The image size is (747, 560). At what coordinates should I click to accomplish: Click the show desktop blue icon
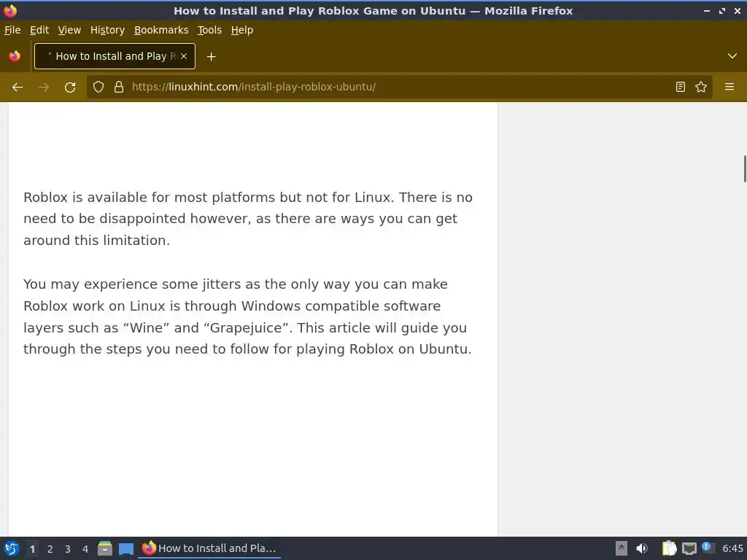[126, 548]
